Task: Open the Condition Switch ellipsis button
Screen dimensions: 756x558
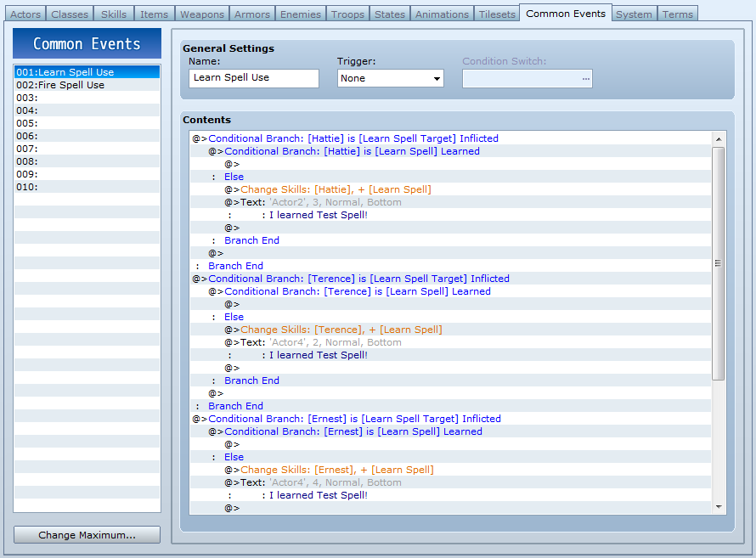Action: tap(585, 78)
